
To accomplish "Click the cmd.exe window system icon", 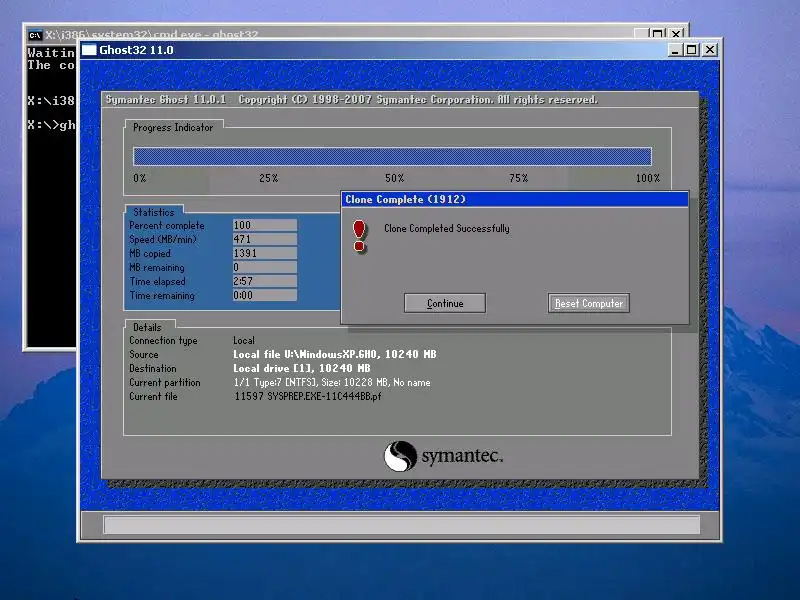I will [34, 35].
